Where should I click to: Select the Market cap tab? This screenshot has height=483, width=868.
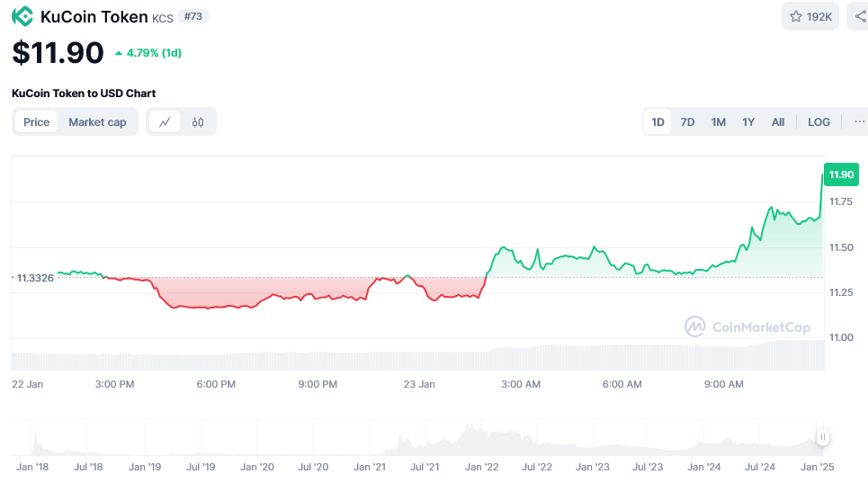pyautogui.click(x=97, y=122)
